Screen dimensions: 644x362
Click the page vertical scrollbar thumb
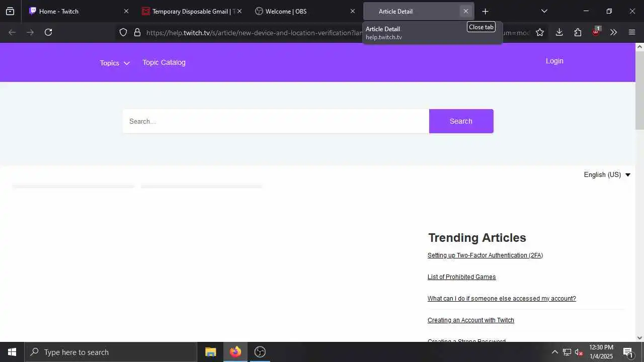point(639,90)
